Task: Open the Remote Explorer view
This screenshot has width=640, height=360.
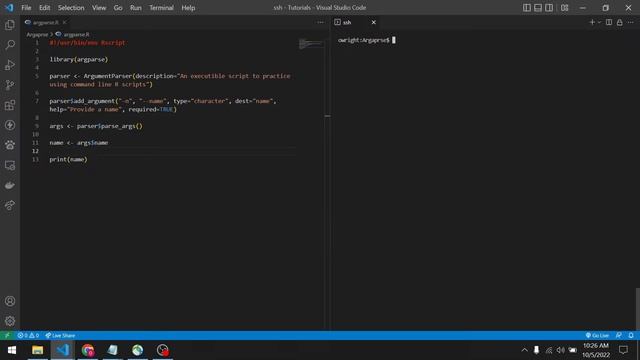Action: point(10,165)
